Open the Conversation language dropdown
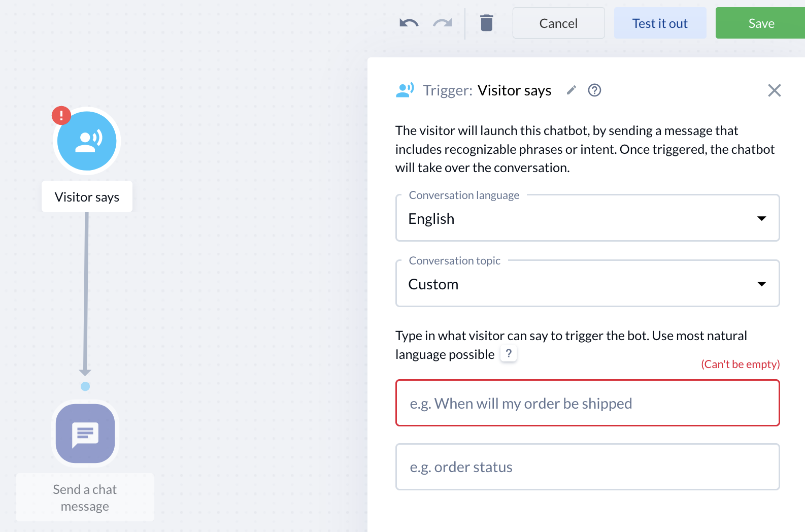Image resolution: width=805 pixels, height=532 pixels. 587,218
